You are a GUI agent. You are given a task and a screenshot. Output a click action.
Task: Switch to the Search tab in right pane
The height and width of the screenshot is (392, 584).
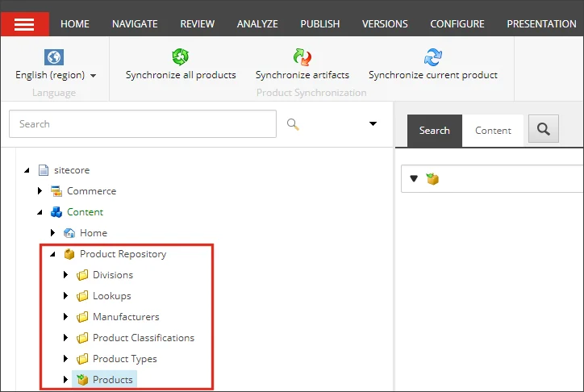click(x=435, y=131)
